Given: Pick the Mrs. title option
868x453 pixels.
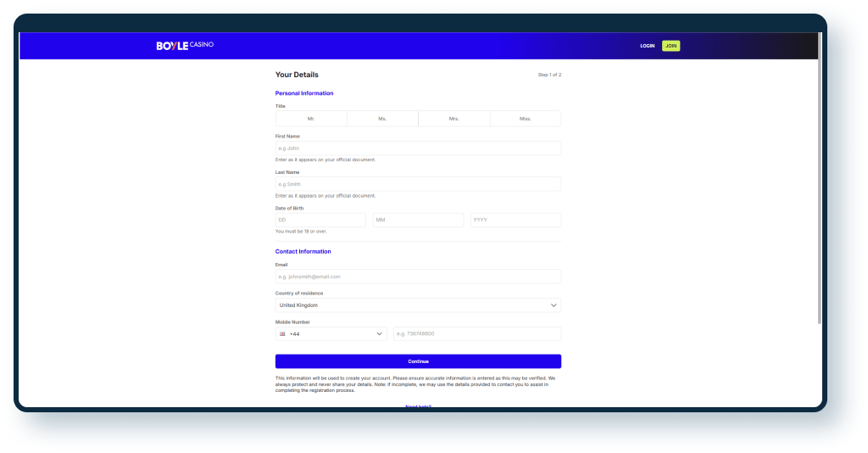Looking at the screenshot, I should point(453,119).
